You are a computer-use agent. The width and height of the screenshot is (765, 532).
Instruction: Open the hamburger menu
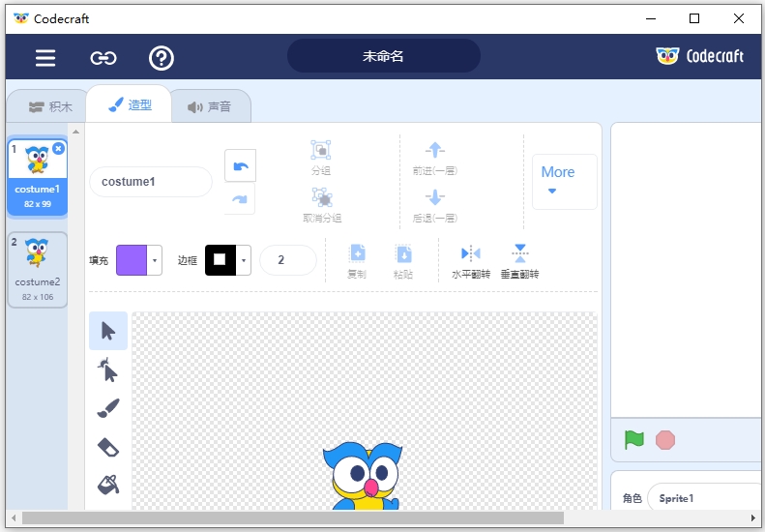[x=45, y=58]
